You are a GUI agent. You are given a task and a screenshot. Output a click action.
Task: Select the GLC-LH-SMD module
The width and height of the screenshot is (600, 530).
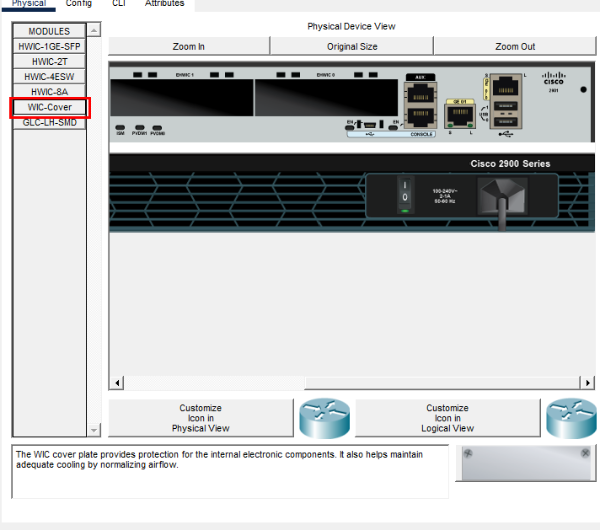point(49,122)
